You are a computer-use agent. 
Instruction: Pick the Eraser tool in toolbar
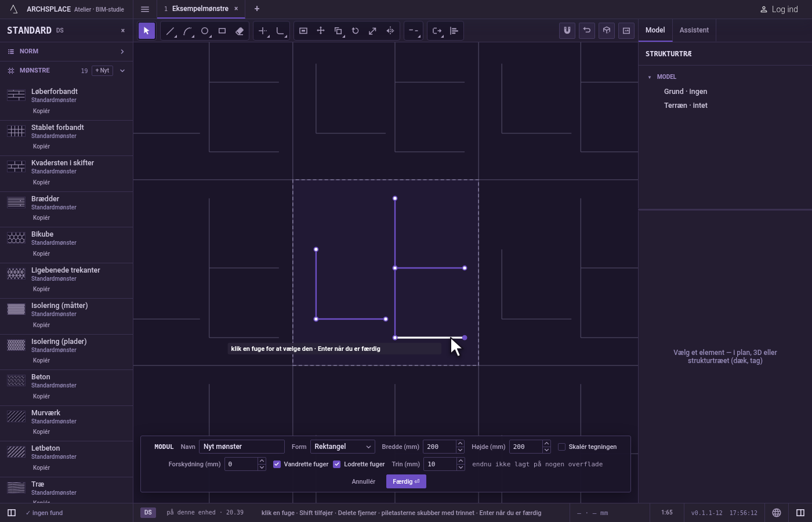coord(240,31)
